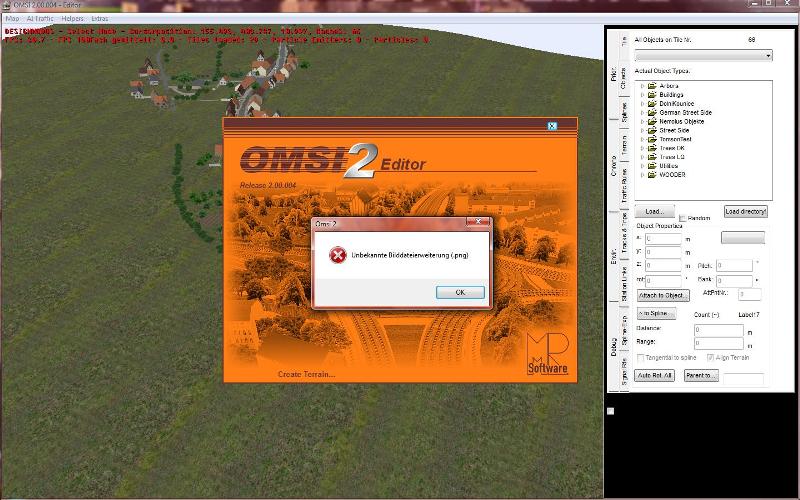Expand the Street Side tree node
The width and height of the screenshot is (800, 500).
click(x=642, y=131)
